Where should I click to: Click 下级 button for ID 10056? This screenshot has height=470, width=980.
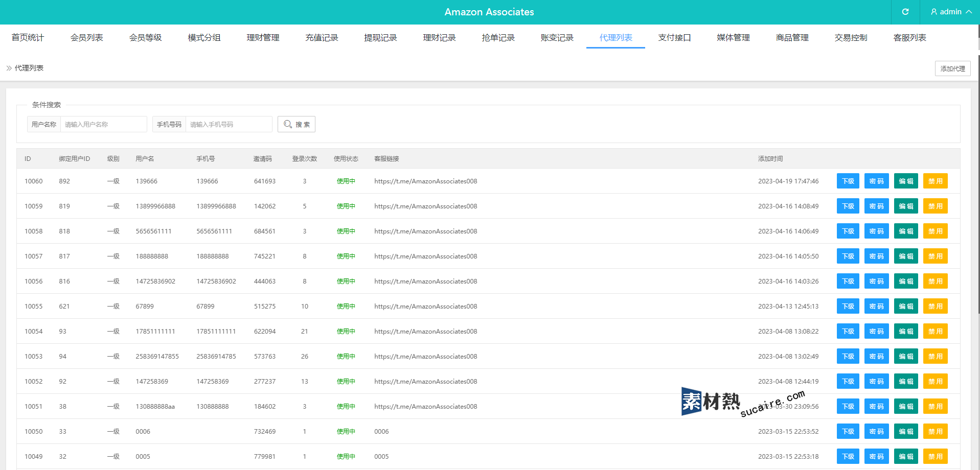848,281
